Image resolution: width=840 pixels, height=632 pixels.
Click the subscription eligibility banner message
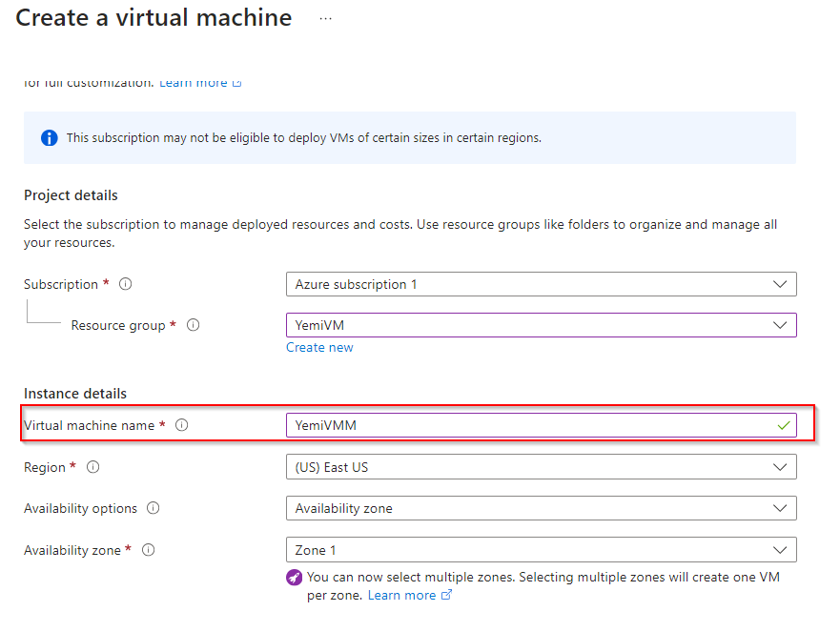point(303,138)
